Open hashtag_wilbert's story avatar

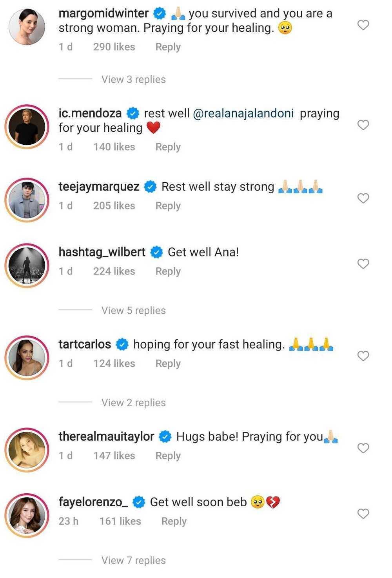point(27,265)
